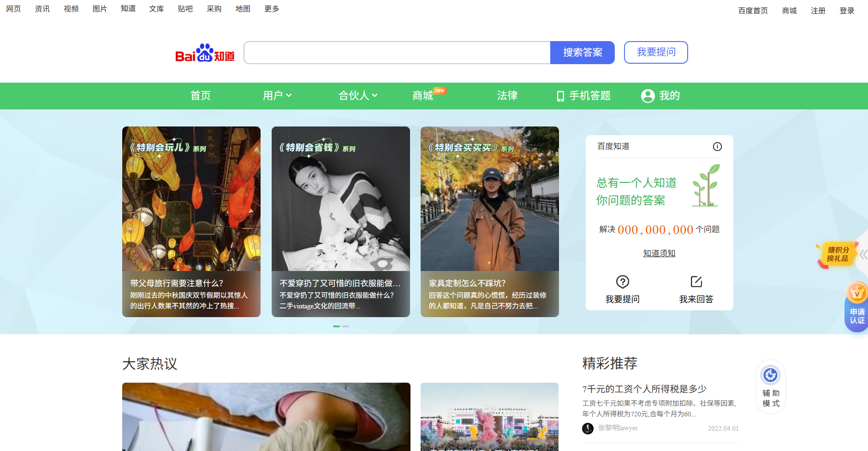Switch to 资讯 search category

coord(42,9)
